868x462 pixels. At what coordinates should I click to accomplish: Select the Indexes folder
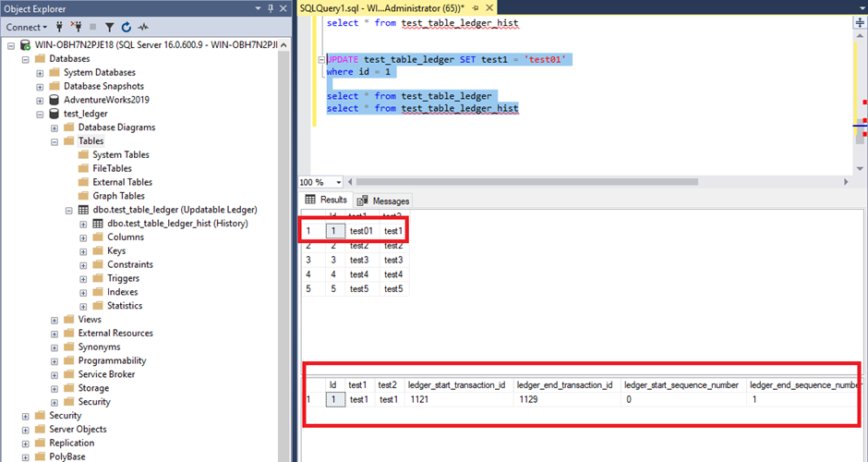(115, 292)
